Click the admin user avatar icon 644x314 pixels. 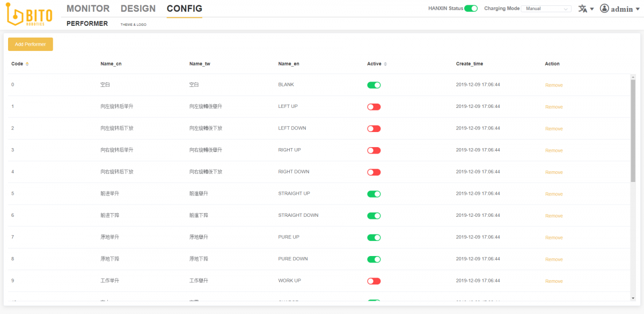[x=605, y=9]
